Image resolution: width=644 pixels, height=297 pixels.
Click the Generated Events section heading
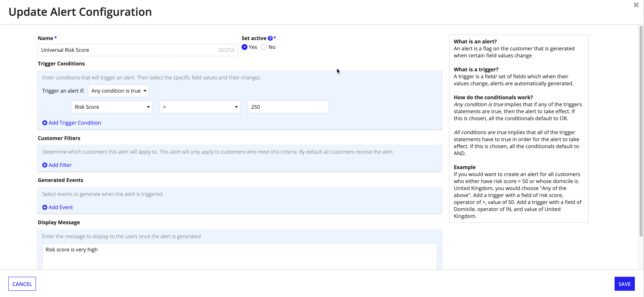pos(61,180)
